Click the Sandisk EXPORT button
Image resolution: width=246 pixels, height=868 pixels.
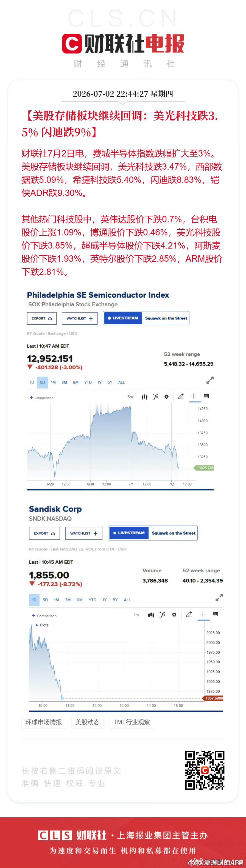(x=44, y=533)
